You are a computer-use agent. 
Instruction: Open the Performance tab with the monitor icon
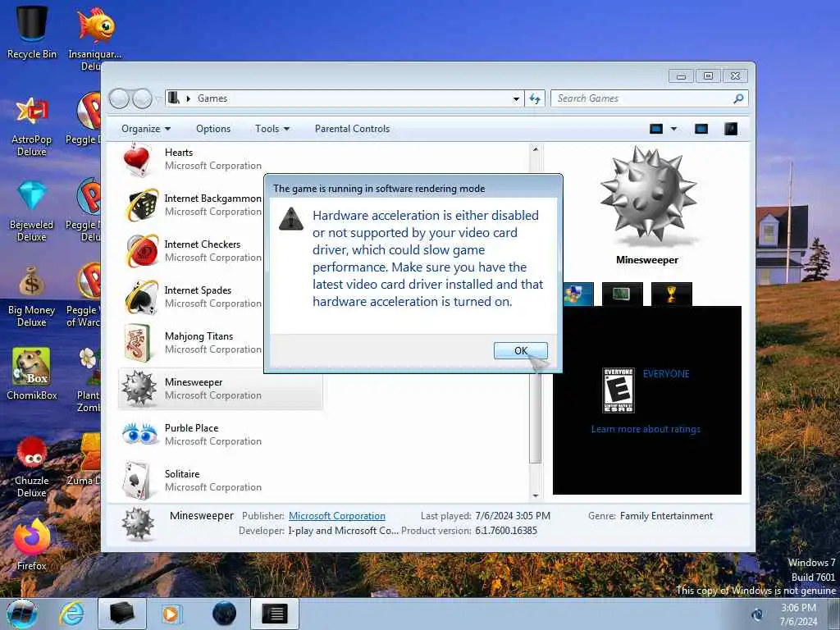click(622, 294)
